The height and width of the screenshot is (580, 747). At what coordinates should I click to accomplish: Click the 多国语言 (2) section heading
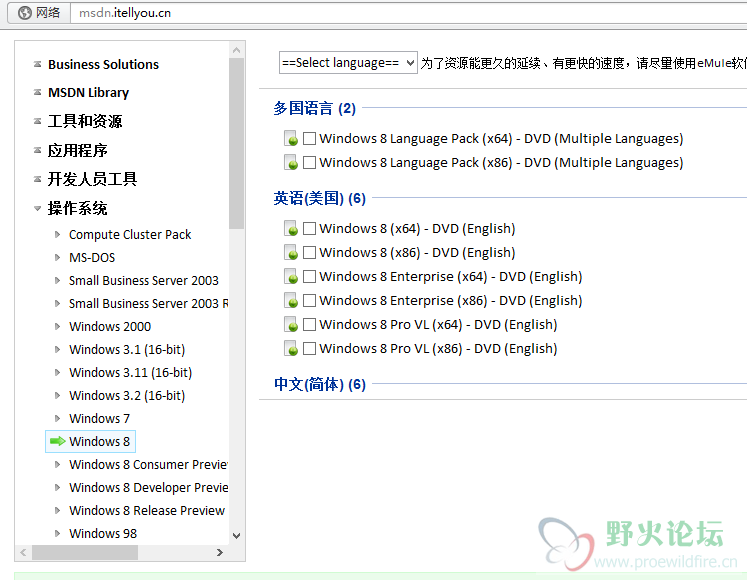click(314, 108)
